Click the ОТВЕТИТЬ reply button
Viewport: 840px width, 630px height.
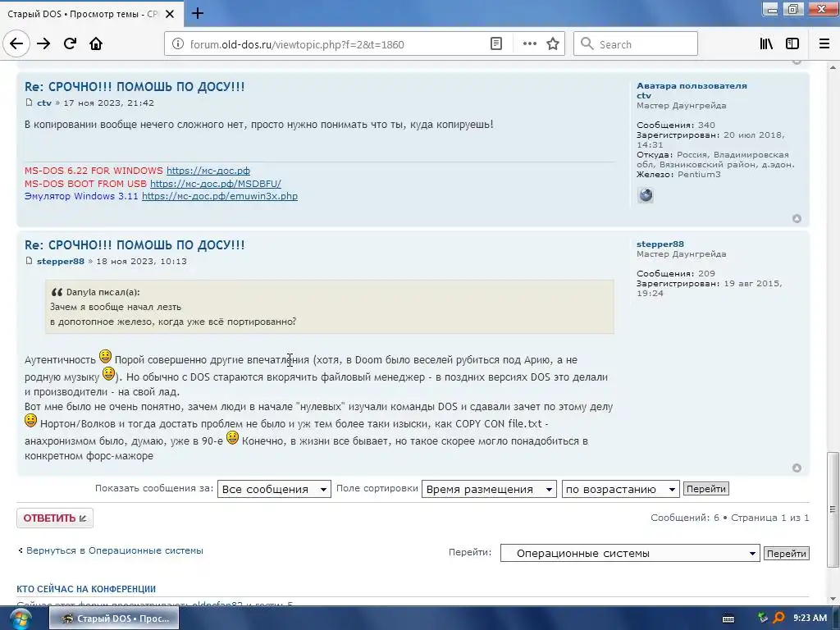(55, 518)
